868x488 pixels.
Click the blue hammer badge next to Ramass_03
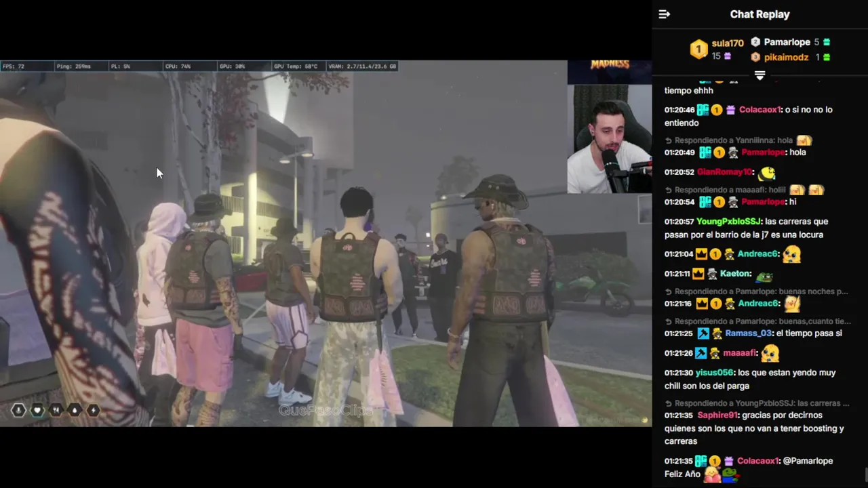click(703, 333)
